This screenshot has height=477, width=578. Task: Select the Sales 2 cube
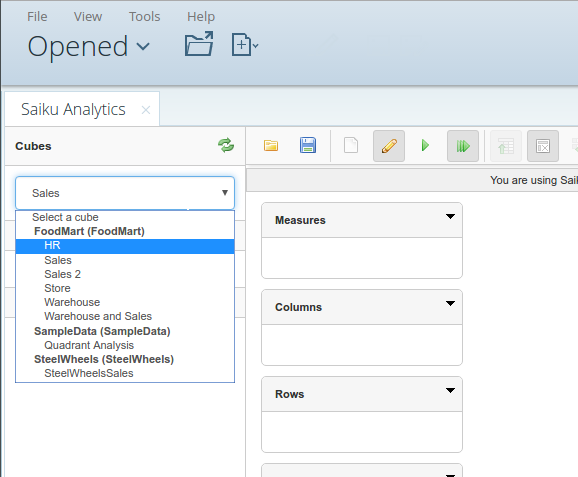pos(125,274)
